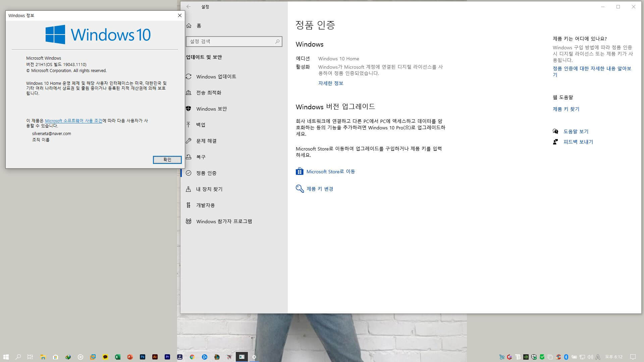
Task: Launch Premiere Pro from the taskbar
Action: 167,357
